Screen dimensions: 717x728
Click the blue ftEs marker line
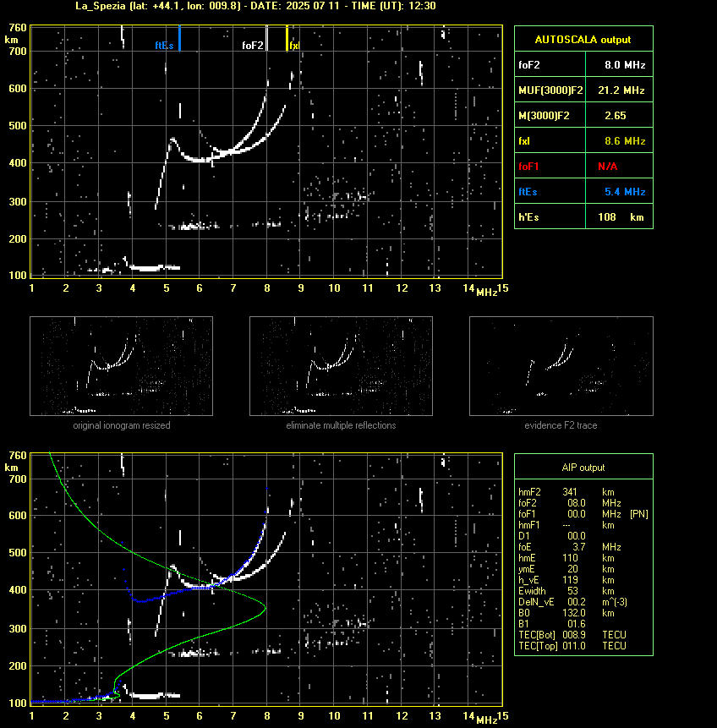click(x=180, y=38)
